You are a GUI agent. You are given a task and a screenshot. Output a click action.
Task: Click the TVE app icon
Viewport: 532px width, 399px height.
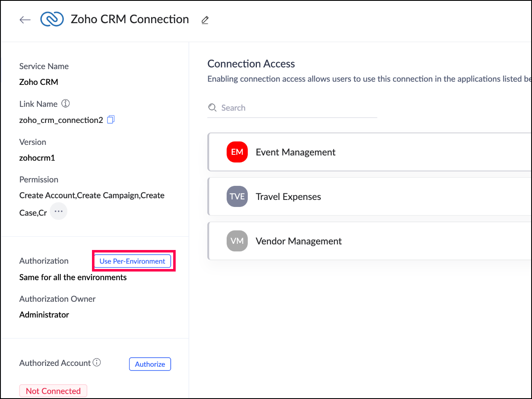237,197
